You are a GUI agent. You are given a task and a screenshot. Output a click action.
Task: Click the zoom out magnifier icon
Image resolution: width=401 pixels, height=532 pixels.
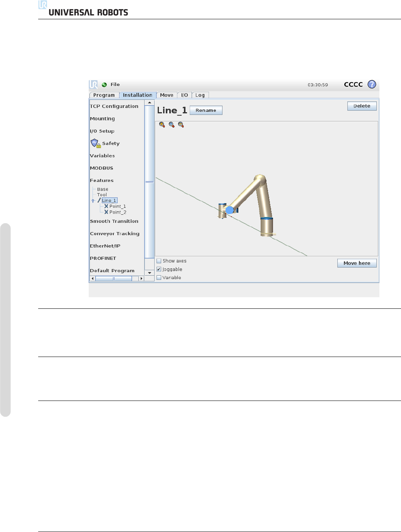(x=181, y=125)
